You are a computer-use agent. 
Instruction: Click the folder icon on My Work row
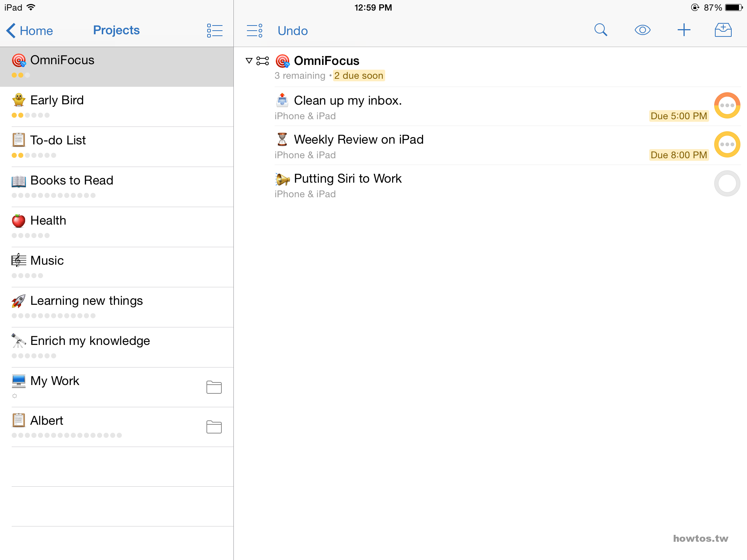tap(214, 387)
